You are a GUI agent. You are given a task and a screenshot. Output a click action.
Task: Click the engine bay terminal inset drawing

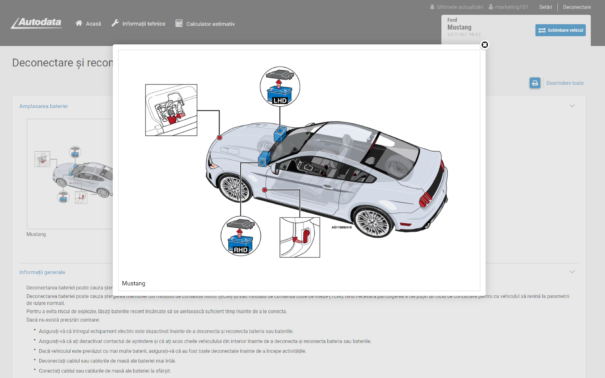(171, 110)
